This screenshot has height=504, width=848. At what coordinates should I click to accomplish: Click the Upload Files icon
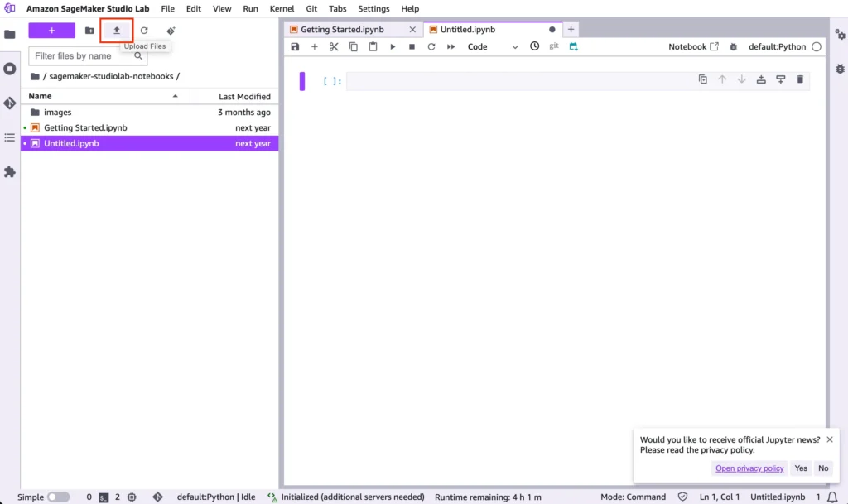click(x=117, y=31)
